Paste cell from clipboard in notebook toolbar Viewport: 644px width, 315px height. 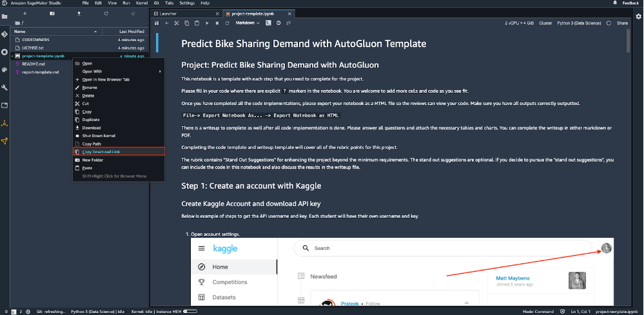point(197,23)
